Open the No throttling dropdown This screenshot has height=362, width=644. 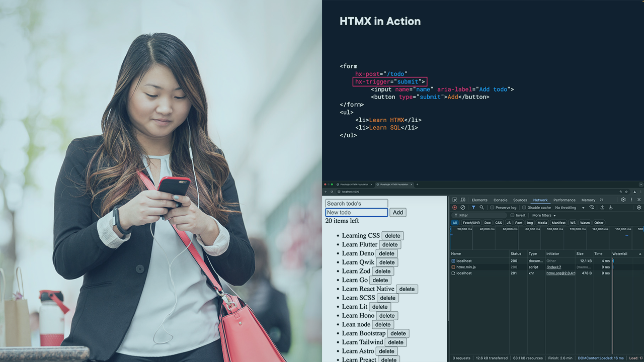tap(569, 208)
